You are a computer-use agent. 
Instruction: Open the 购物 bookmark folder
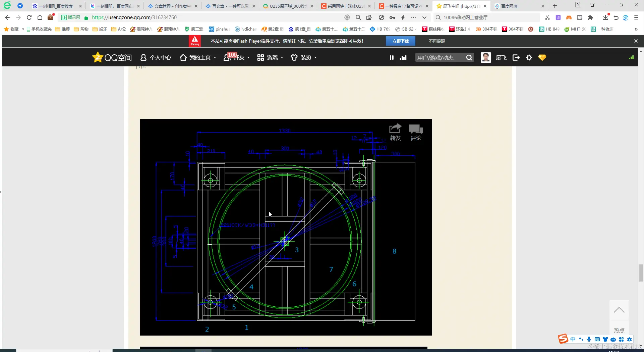[x=81, y=29]
